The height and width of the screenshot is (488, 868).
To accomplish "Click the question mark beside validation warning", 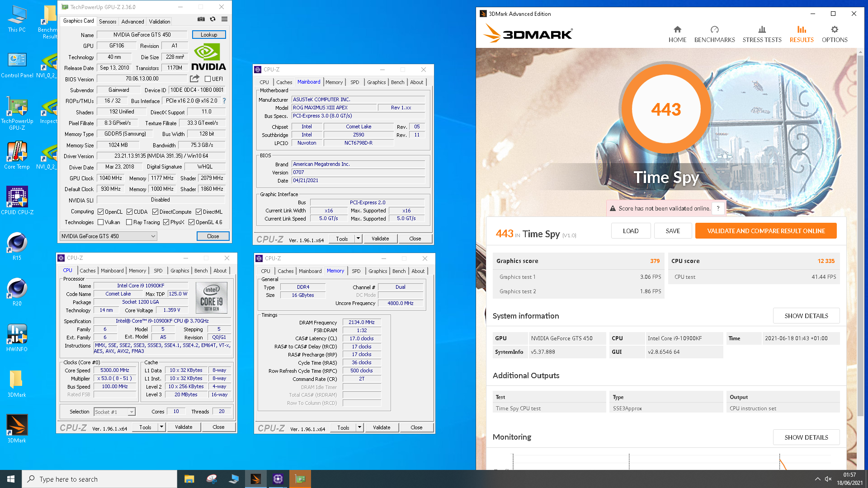I will 718,208.
